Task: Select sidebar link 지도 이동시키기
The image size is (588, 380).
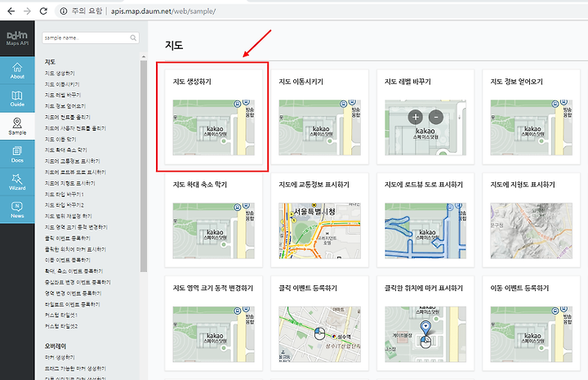Action: (x=62, y=84)
